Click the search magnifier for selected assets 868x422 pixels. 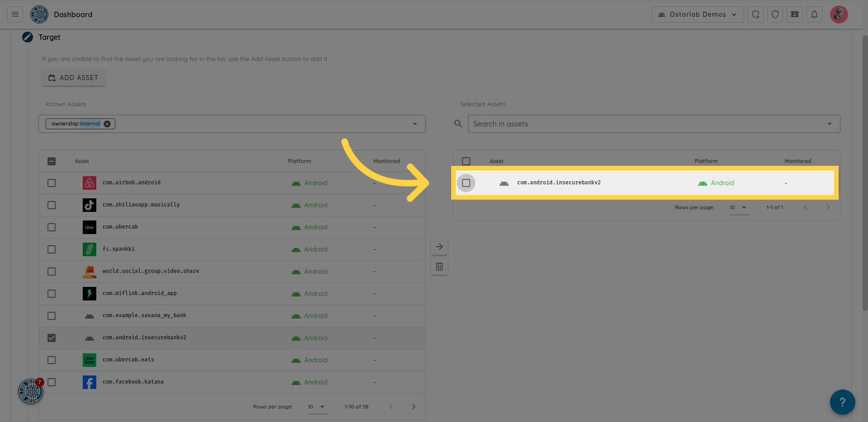click(458, 124)
